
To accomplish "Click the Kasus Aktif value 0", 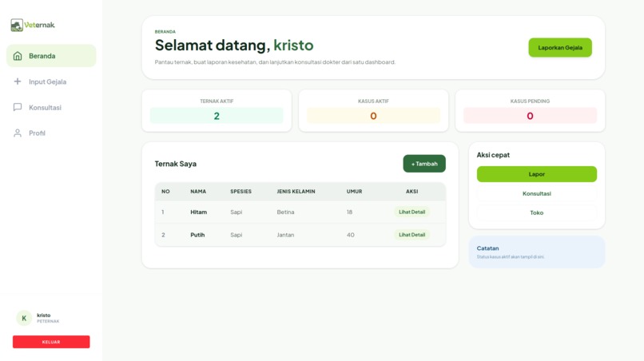I will click(373, 116).
